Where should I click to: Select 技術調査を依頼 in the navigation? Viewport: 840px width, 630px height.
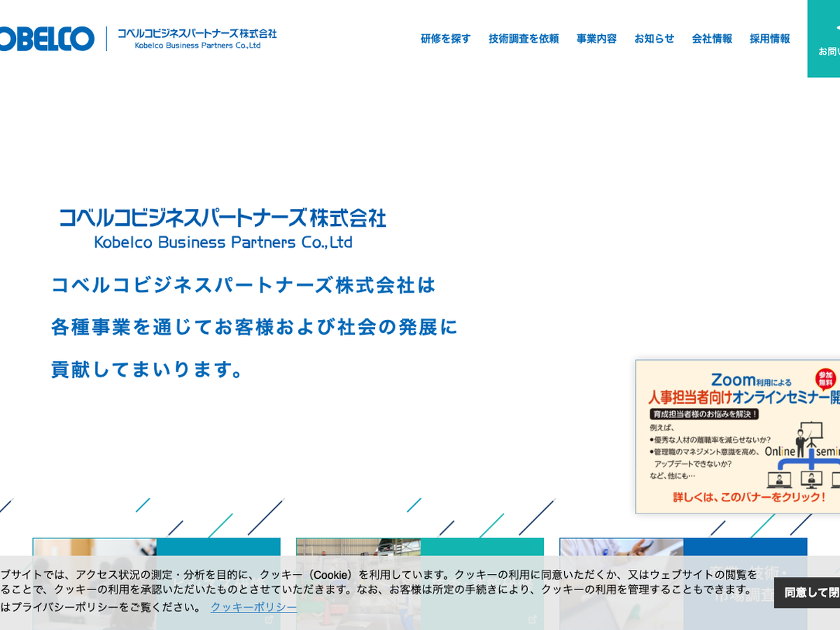pos(524,38)
